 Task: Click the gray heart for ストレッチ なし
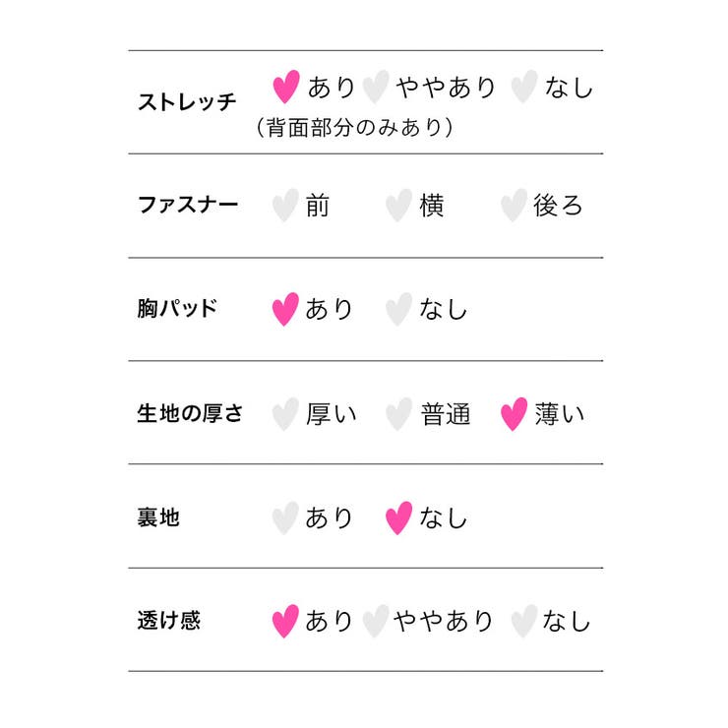[x=524, y=88]
